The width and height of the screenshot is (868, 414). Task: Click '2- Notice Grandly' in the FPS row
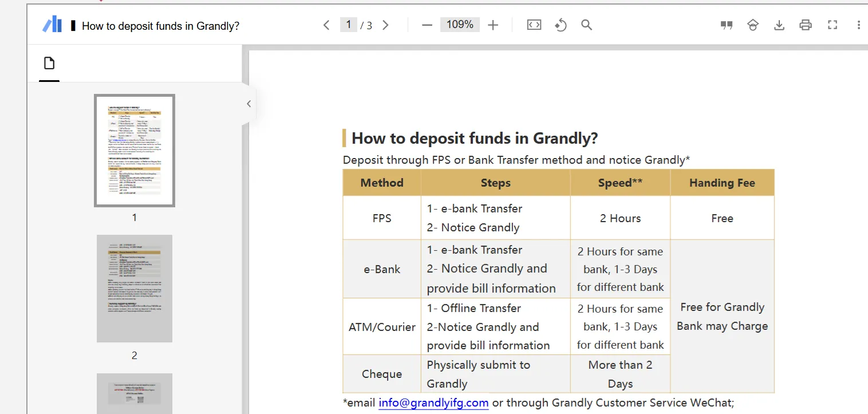[x=473, y=227]
